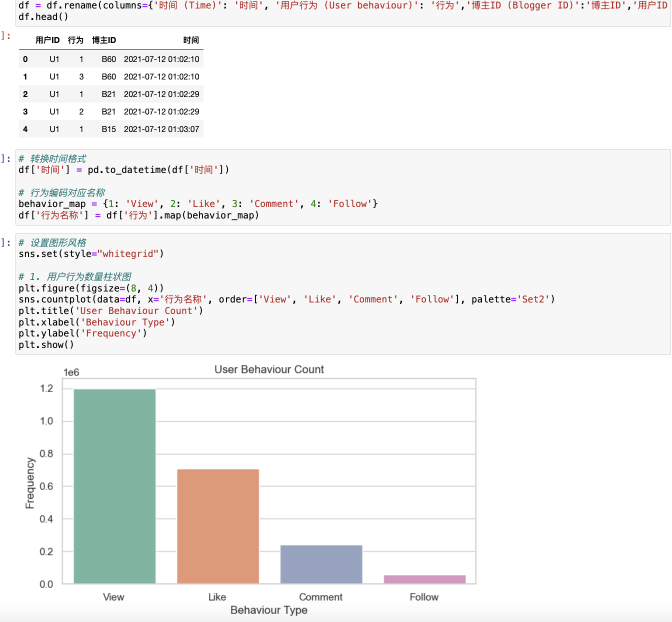Click the prompt beside the sns.set cell
The width and height of the screenshot is (672, 622).
tap(6, 243)
